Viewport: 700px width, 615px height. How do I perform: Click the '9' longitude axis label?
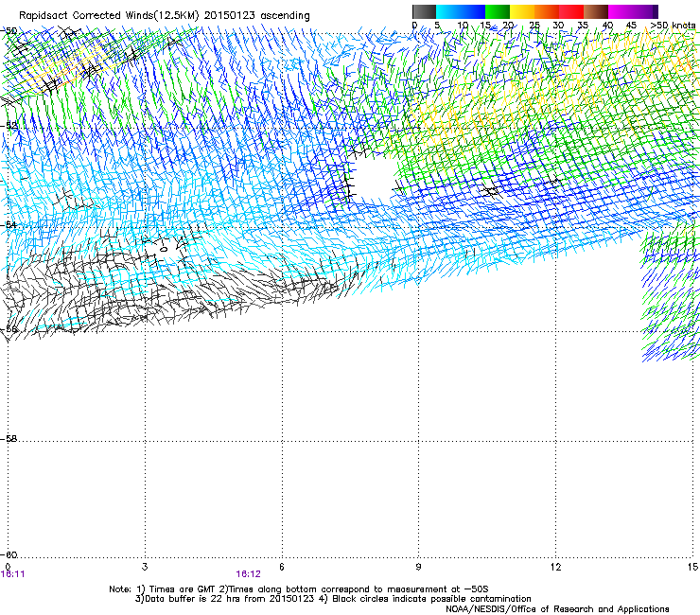418,567
